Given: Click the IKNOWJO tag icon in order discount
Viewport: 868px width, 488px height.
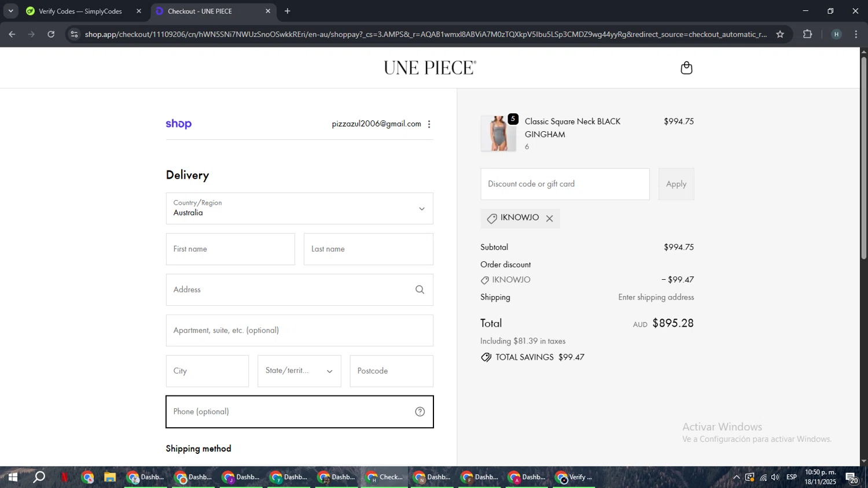Looking at the screenshot, I should 485,280.
